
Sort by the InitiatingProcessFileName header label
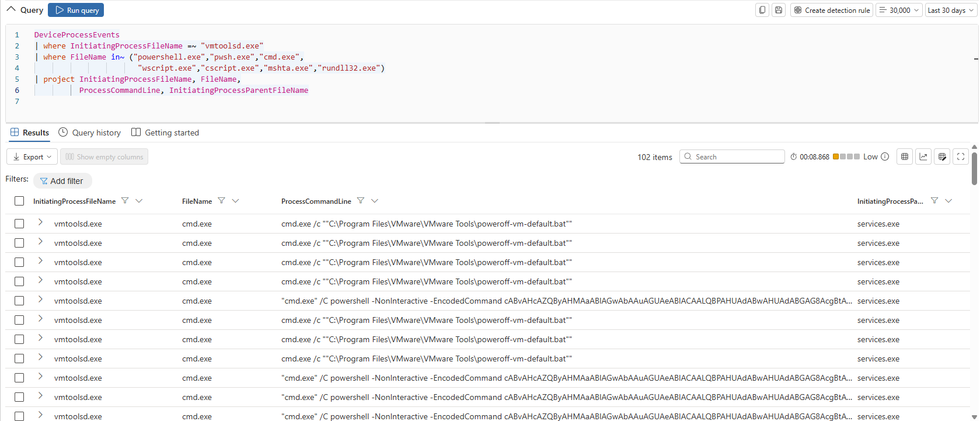tap(74, 201)
